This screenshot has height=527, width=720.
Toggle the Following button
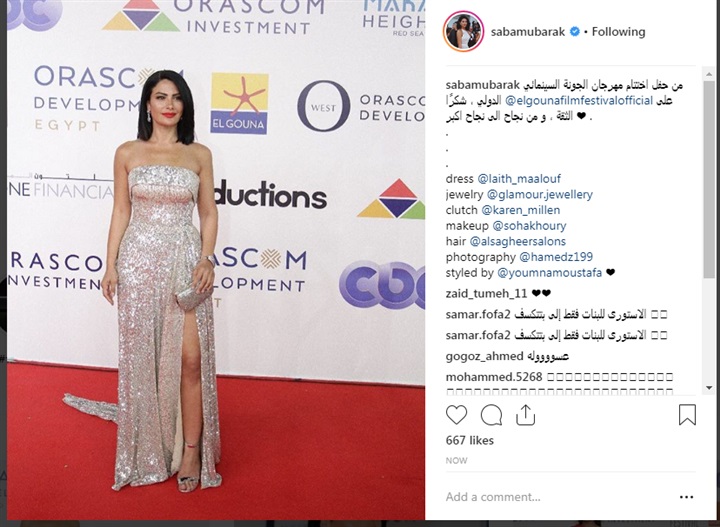pos(618,32)
